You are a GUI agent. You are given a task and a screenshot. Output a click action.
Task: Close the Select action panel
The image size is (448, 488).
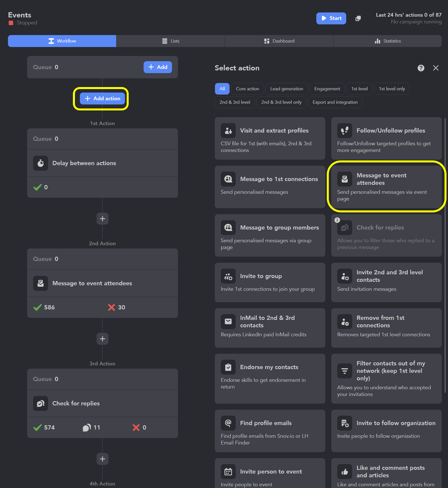(436, 68)
